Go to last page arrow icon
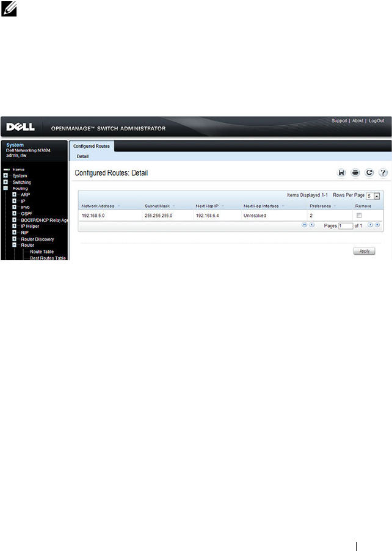The image size is (392, 551). pyautogui.click(x=377, y=225)
